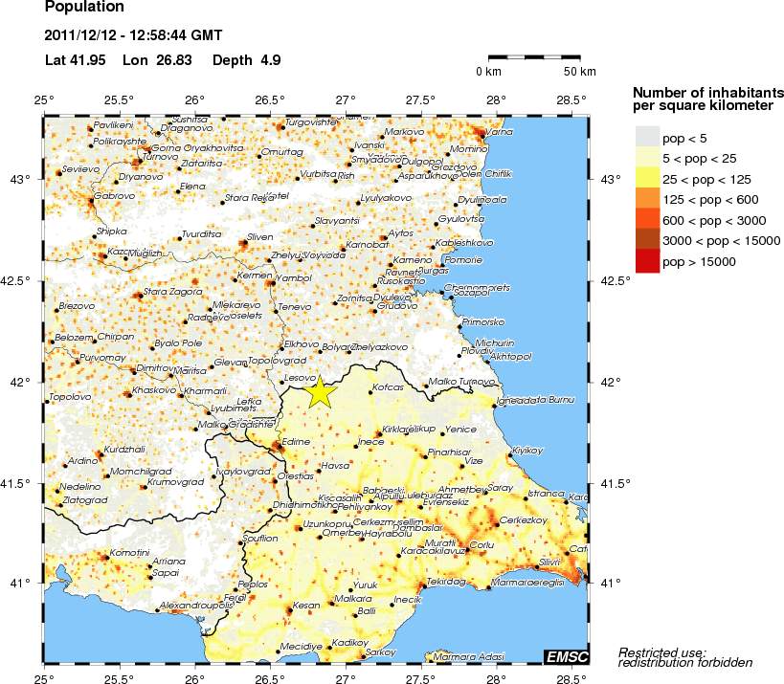
Task: Click the Edirne city dot marker
Action: tap(277, 446)
